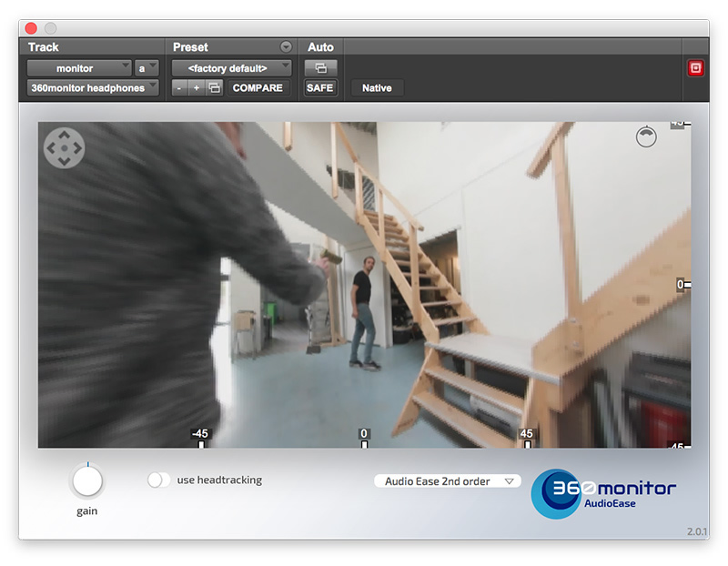
Task: Click the compass orientation indicator in video
Action: [x=646, y=136]
